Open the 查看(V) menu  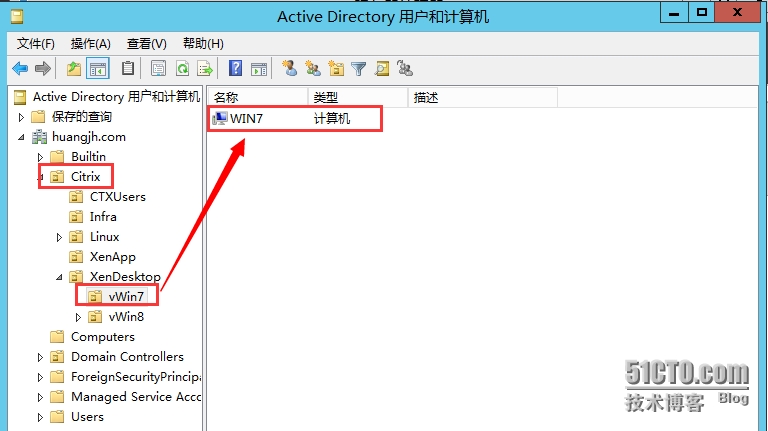pyautogui.click(x=146, y=44)
